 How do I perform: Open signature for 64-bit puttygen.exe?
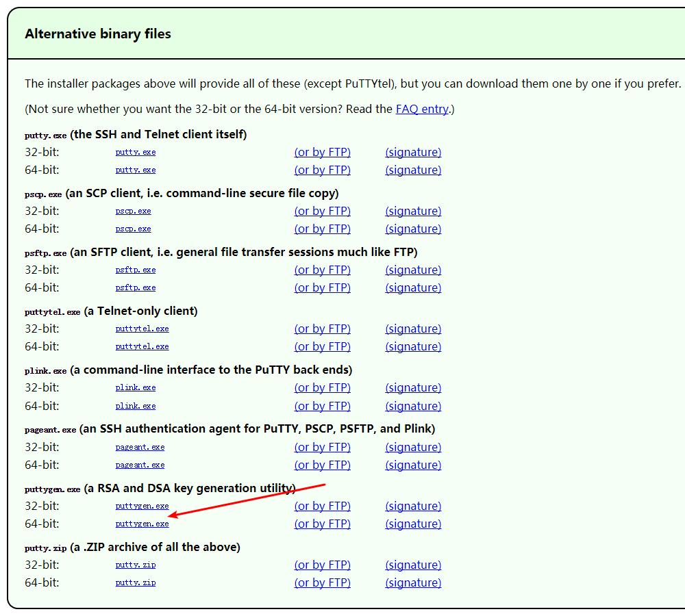(413, 524)
